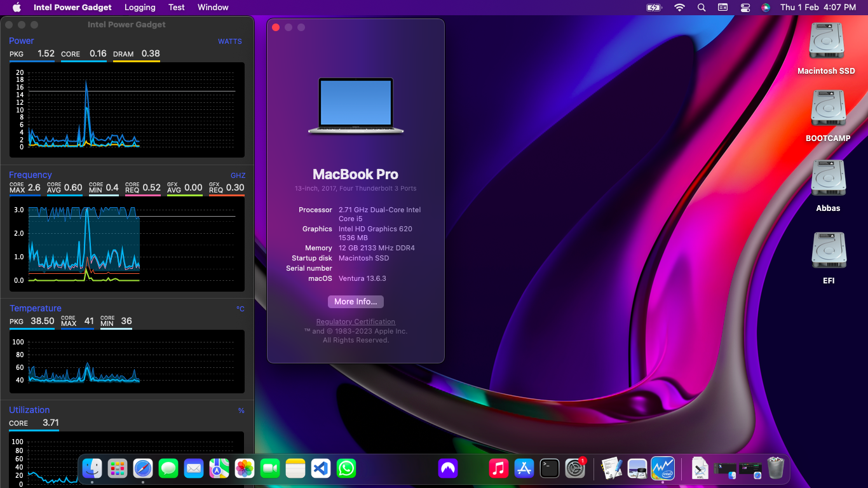Image resolution: width=868 pixels, height=488 pixels.
Task: Launch the Music app
Action: [499, 469]
